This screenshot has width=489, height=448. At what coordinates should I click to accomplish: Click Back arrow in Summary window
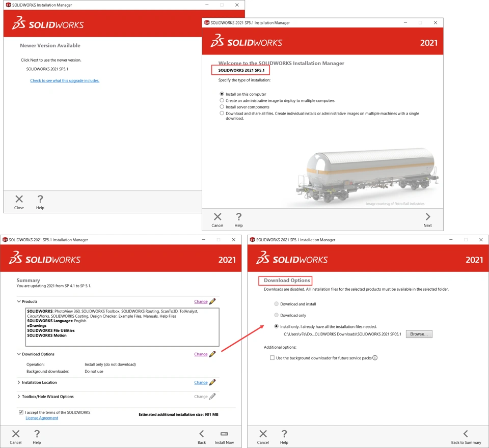202,437
